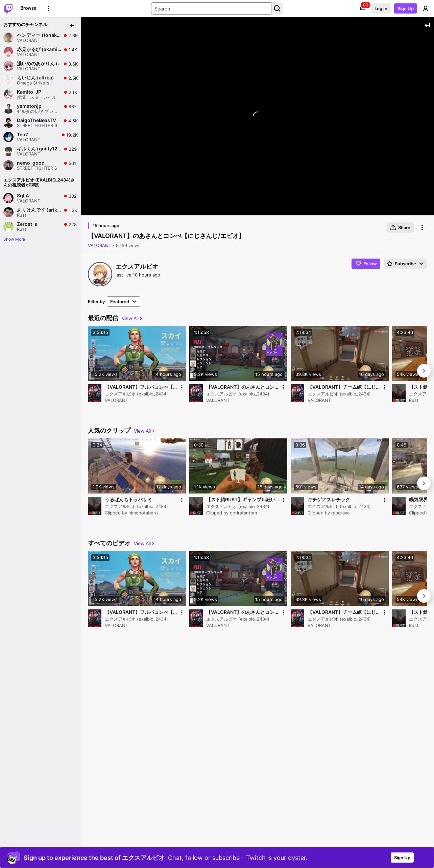The image size is (434, 868).
Task: Click the Twitch logo home icon
Action: (8, 8)
